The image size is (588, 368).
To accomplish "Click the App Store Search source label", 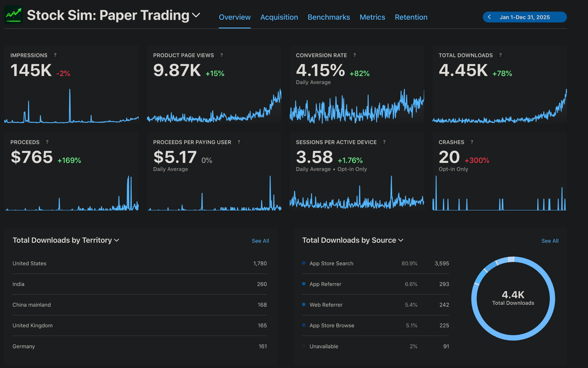I will click(331, 263).
